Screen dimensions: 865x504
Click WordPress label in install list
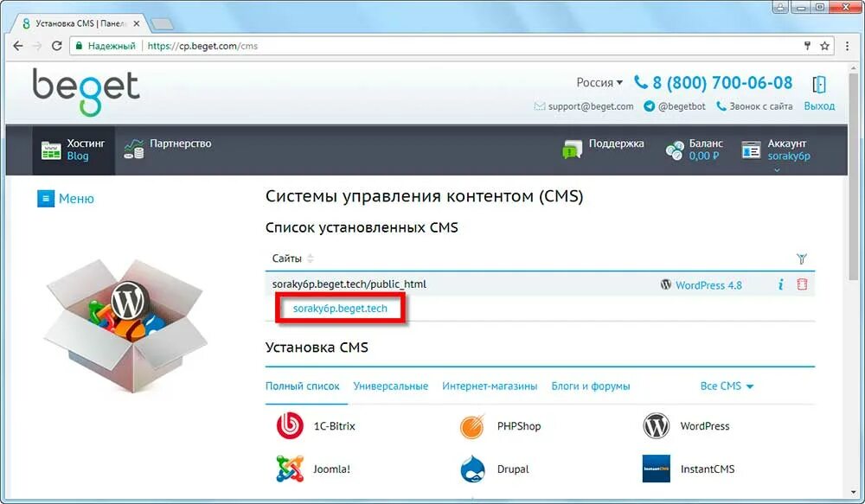pos(704,426)
